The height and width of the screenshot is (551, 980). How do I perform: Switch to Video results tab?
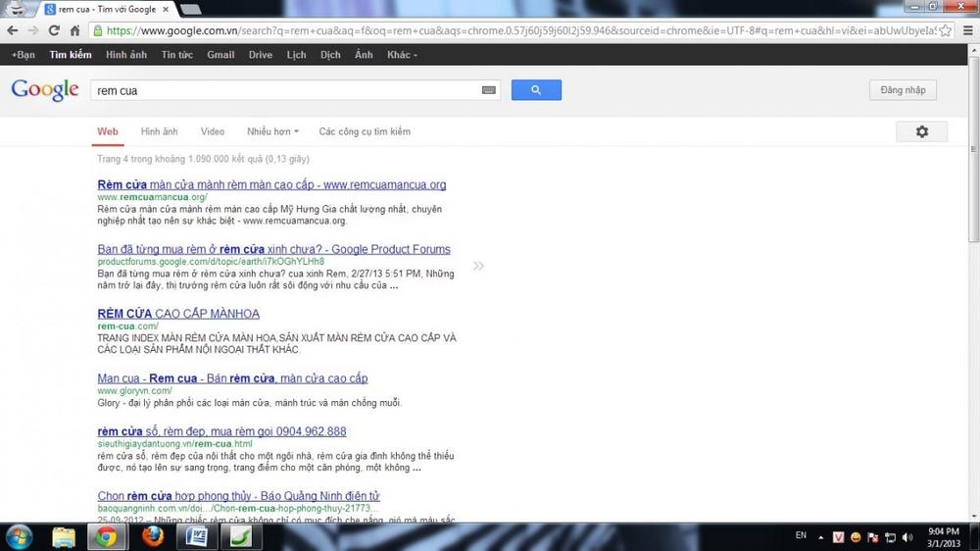click(x=213, y=131)
